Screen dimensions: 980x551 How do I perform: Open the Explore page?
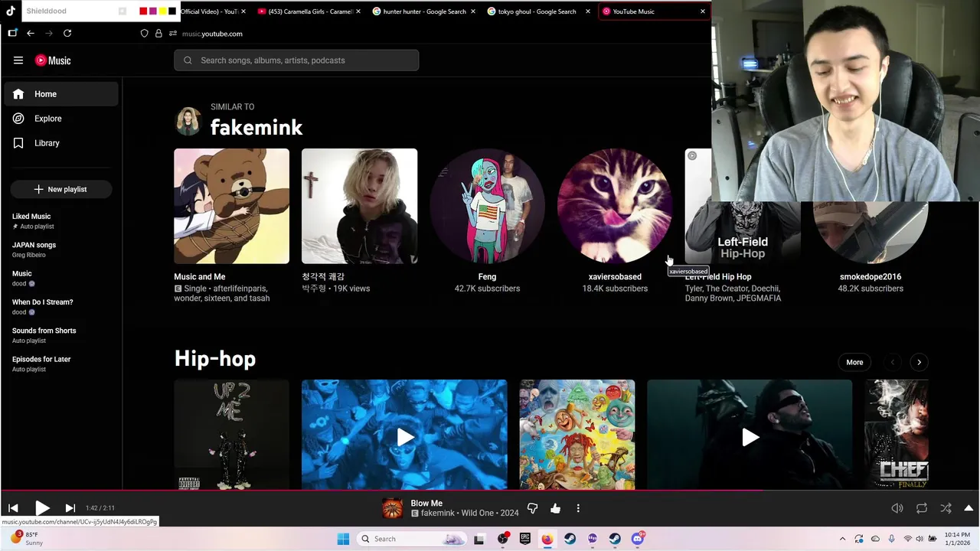61,119
